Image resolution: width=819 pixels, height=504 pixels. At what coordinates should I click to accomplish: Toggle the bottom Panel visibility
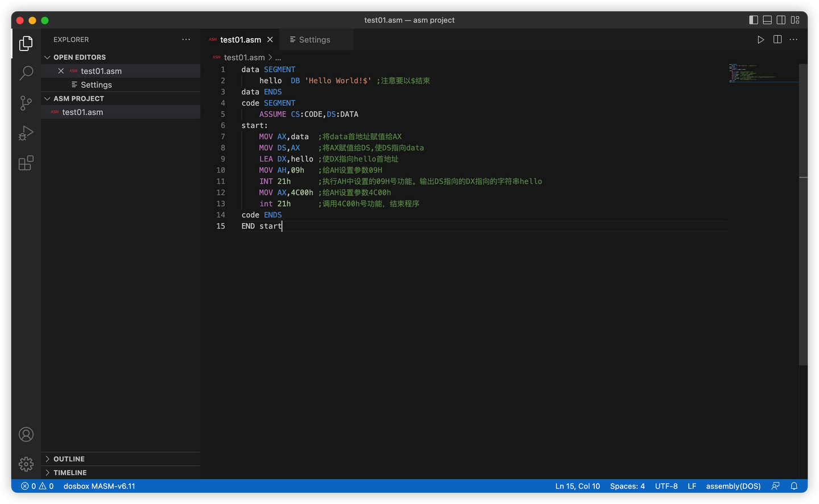[x=767, y=19]
